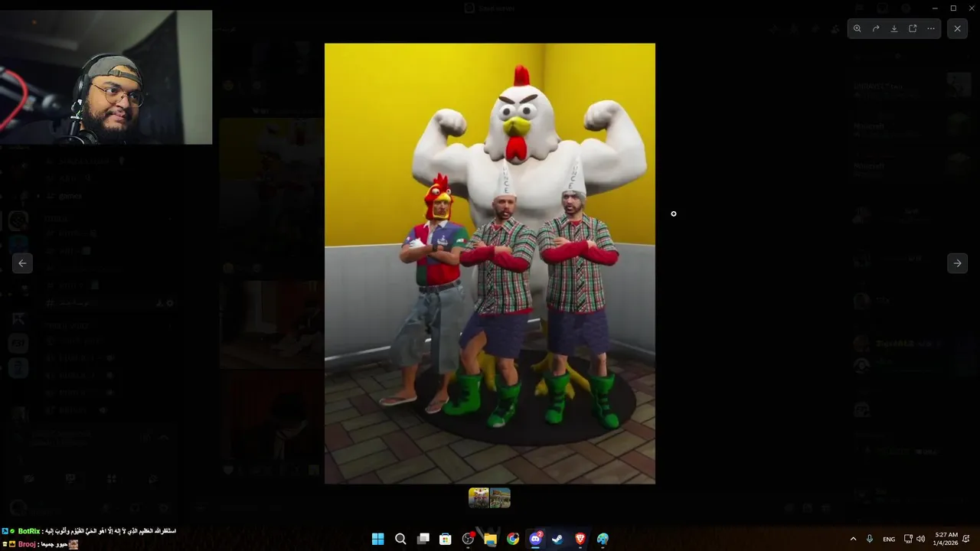Select the second image thumbnail in strip
This screenshot has height=551, width=980.
click(500, 498)
